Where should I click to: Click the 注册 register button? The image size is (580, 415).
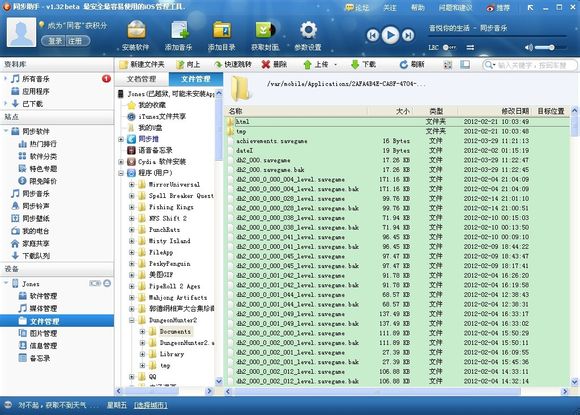tap(77, 41)
